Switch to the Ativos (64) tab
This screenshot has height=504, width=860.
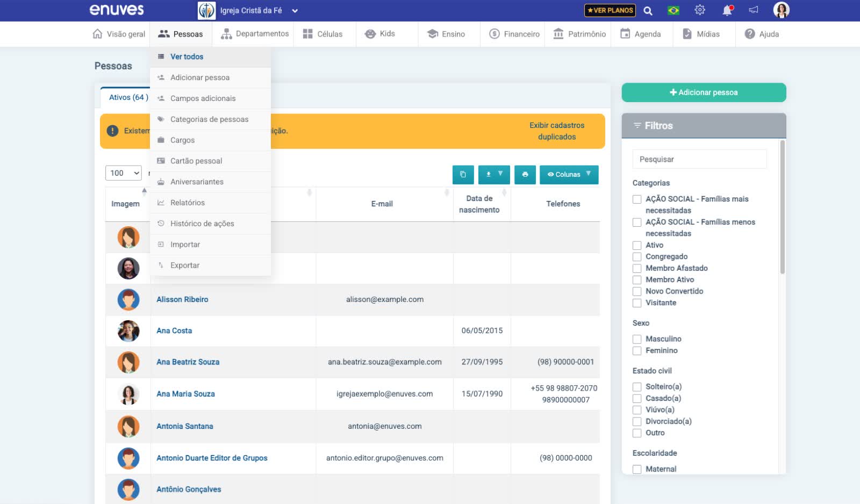(128, 97)
